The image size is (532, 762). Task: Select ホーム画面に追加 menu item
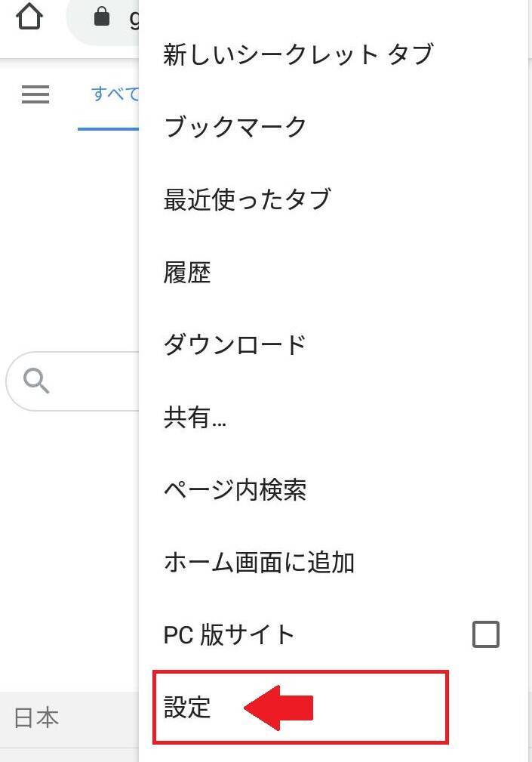point(259,563)
